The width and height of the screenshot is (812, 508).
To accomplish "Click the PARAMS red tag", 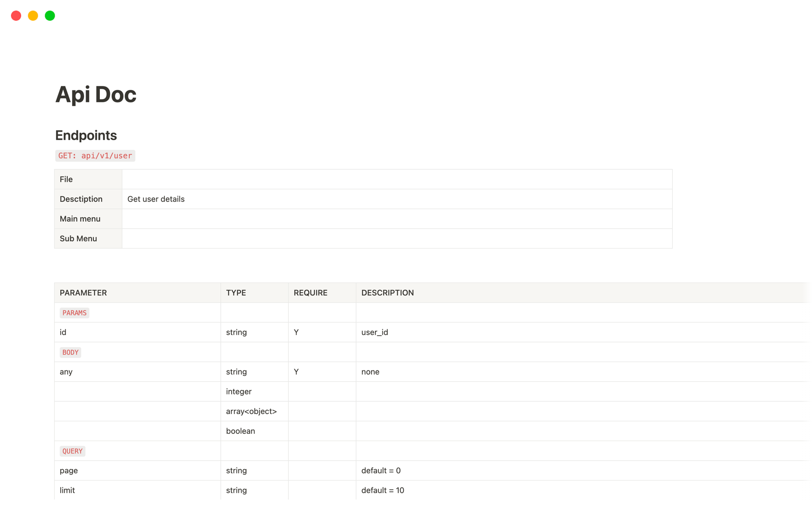I will point(74,313).
